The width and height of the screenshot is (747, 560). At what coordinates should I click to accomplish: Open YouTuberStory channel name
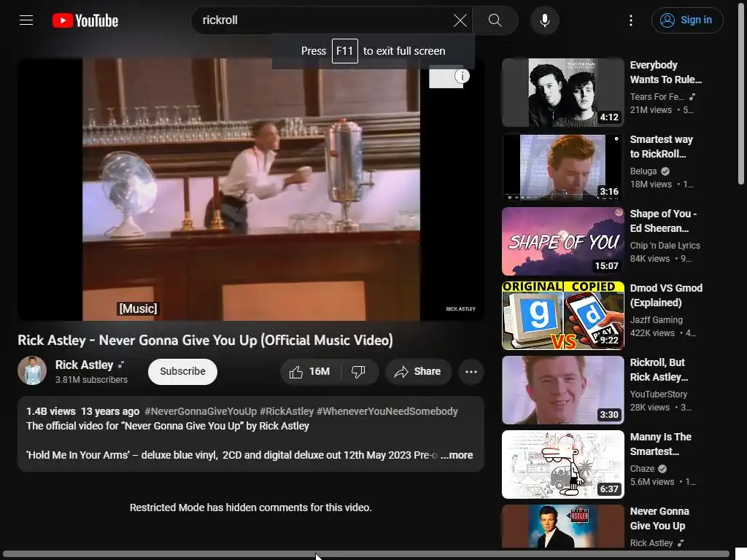pos(659,394)
